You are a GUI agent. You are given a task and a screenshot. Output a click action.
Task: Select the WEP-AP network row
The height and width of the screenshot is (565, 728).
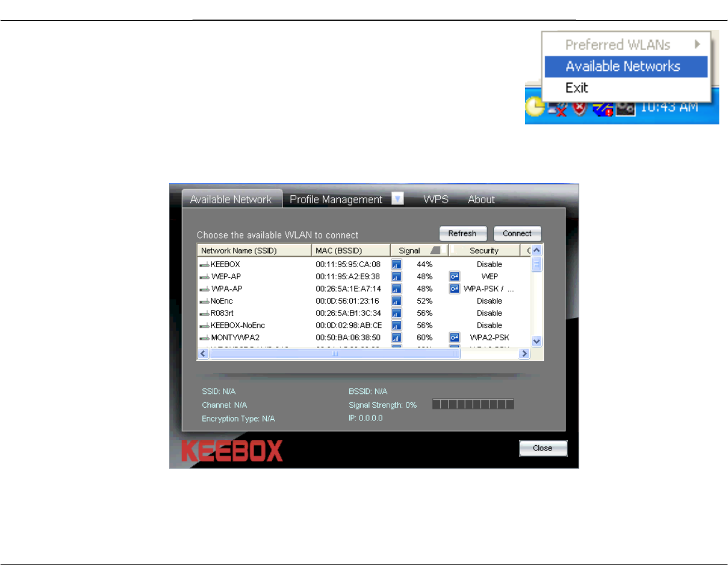(x=364, y=276)
